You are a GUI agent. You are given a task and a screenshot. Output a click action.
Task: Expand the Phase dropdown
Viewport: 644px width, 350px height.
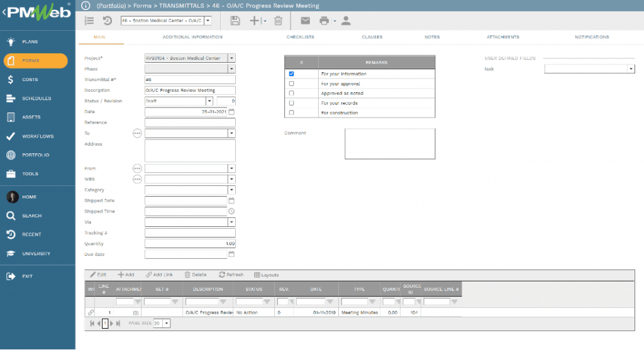tap(231, 69)
